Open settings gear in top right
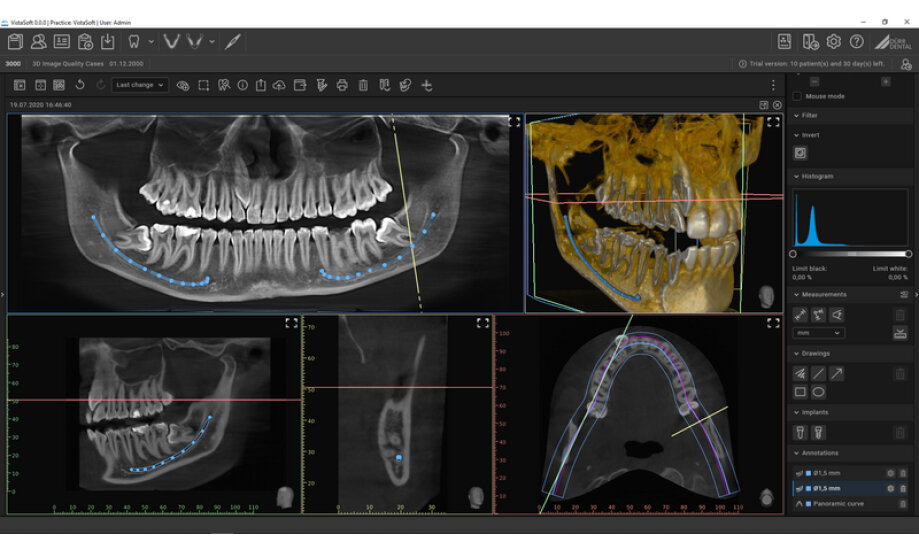Viewport: 919px width, 552px height. click(834, 41)
